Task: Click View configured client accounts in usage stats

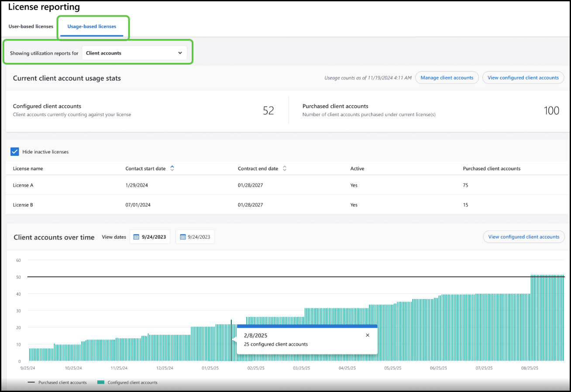Action: [523, 78]
